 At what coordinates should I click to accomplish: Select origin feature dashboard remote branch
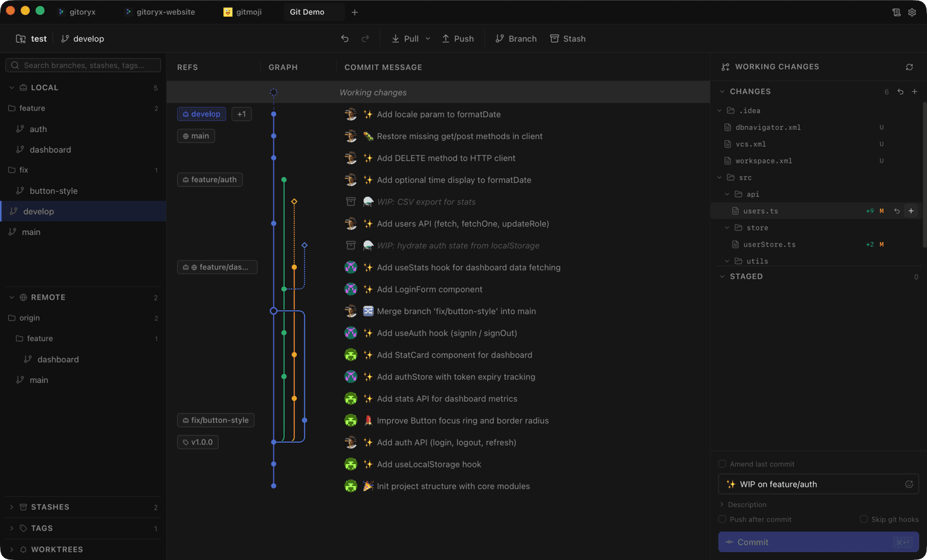tap(83, 359)
